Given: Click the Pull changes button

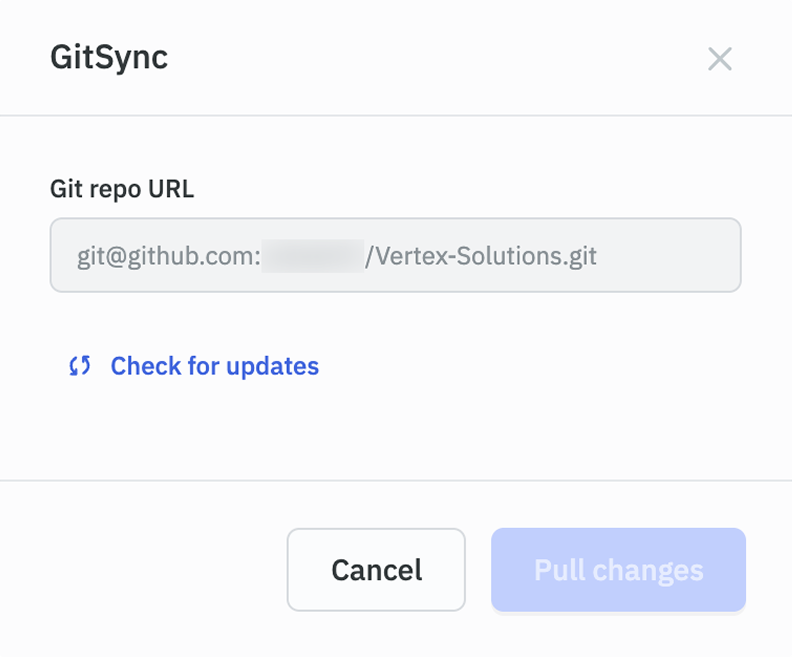Looking at the screenshot, I should tap(618, 570).
